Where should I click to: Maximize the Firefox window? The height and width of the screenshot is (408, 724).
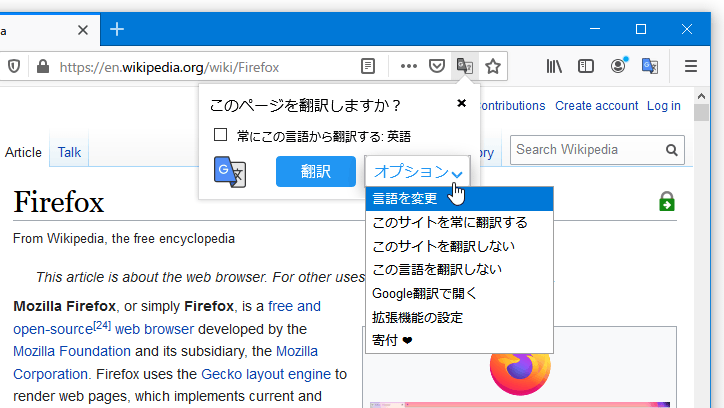click(x=641, y=29)
